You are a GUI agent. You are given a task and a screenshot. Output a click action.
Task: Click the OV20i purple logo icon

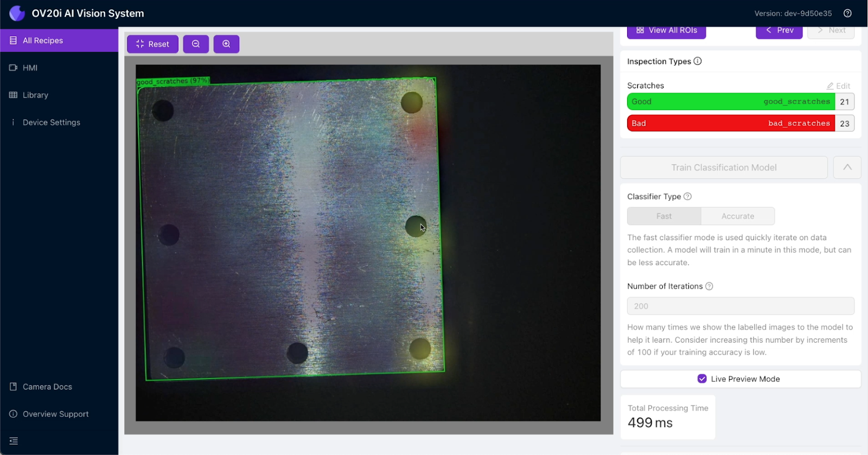tap(17, 13)
